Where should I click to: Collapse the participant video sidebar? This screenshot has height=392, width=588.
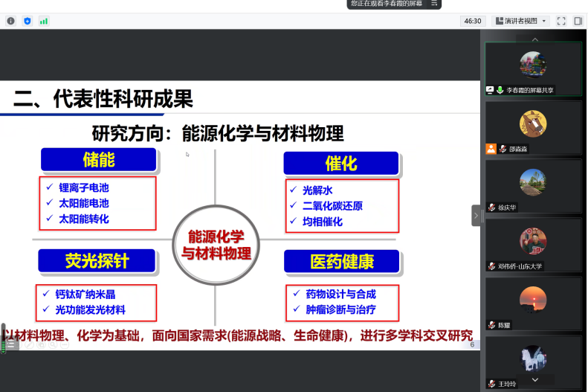tap(476, 215)
